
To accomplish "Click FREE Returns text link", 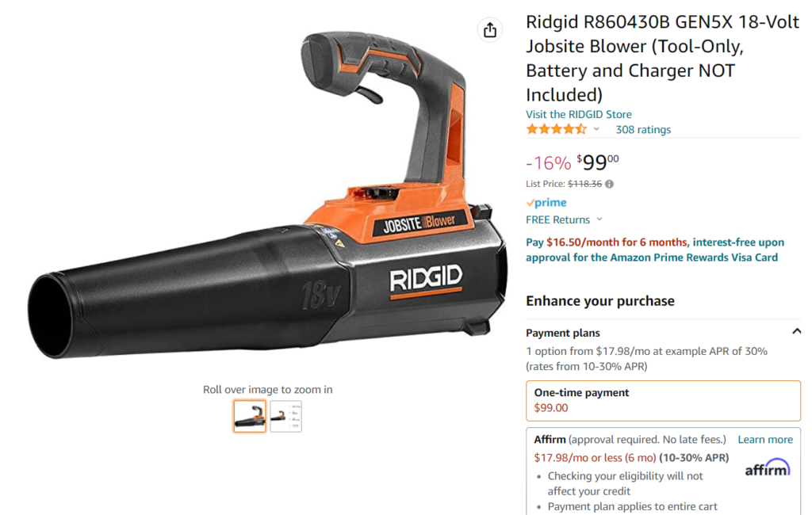I will click(557, 219).
